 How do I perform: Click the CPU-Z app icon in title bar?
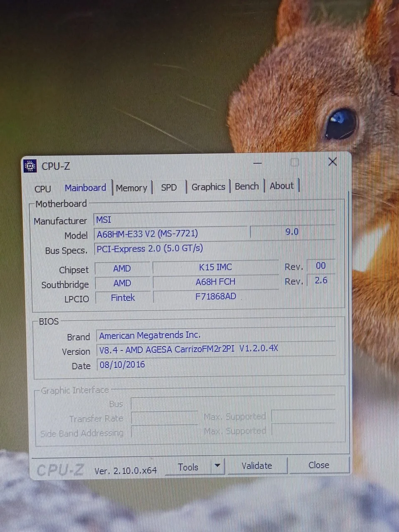point(30,166)
